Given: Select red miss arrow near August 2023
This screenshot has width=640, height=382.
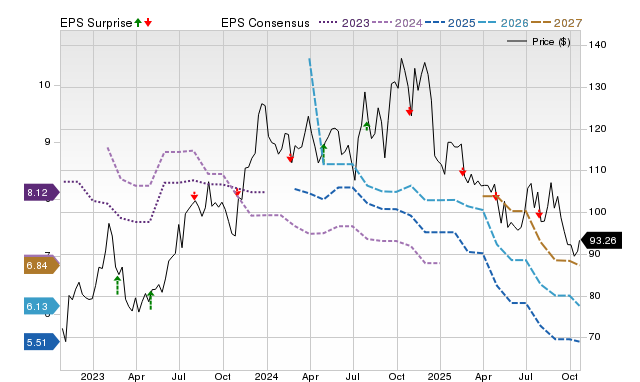Looking at the screenshot, I should click(x=194, y=196).
